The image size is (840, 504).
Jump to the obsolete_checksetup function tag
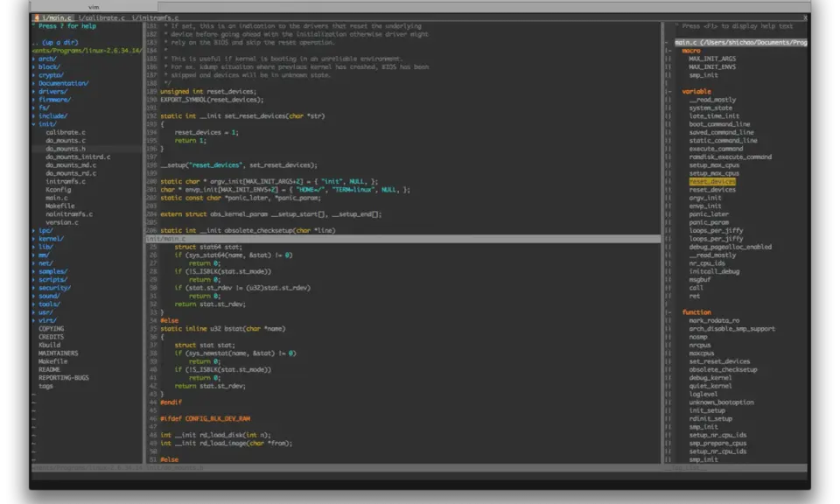point(724,369)
